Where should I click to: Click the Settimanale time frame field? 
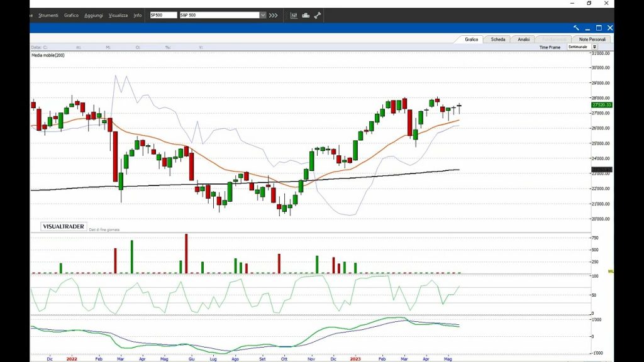[578, 47]
